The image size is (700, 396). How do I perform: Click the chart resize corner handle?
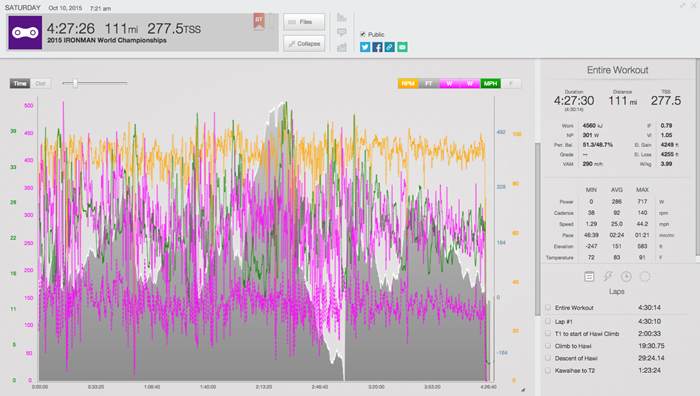(x=523, y=390)
